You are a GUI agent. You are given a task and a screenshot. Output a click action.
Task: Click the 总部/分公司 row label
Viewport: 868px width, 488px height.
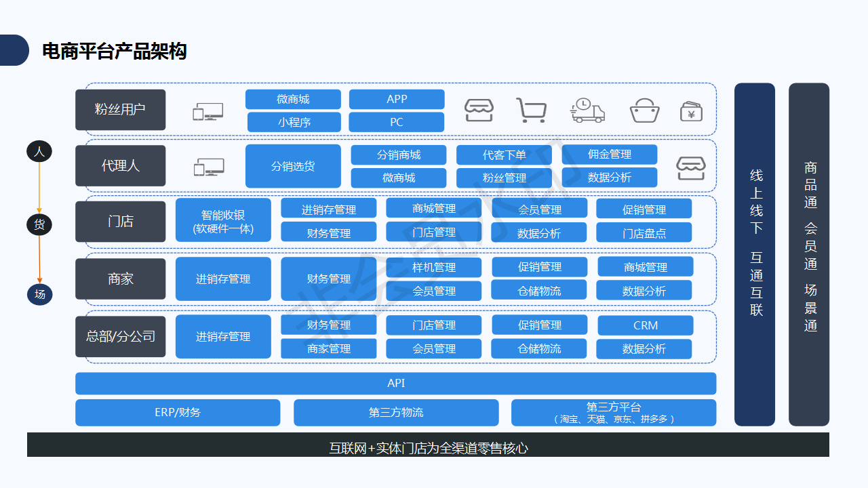coord(121,336)
